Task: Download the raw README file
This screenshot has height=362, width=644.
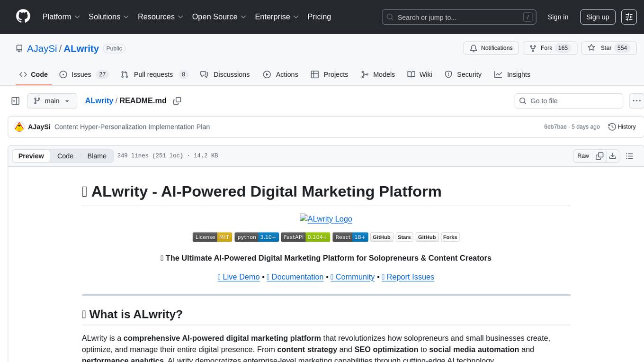Action: (x=612, y=156)
